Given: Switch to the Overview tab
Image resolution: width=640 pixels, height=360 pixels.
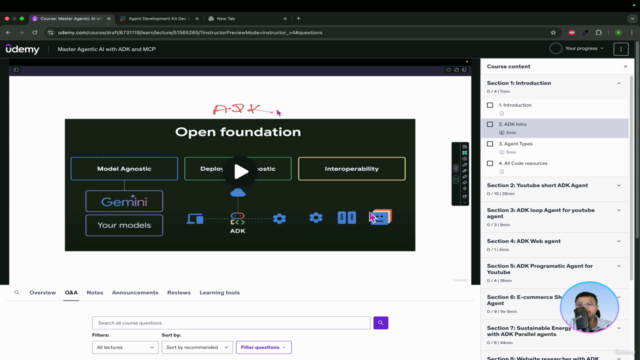Looking at the screenshot, I should pos(42,293).
